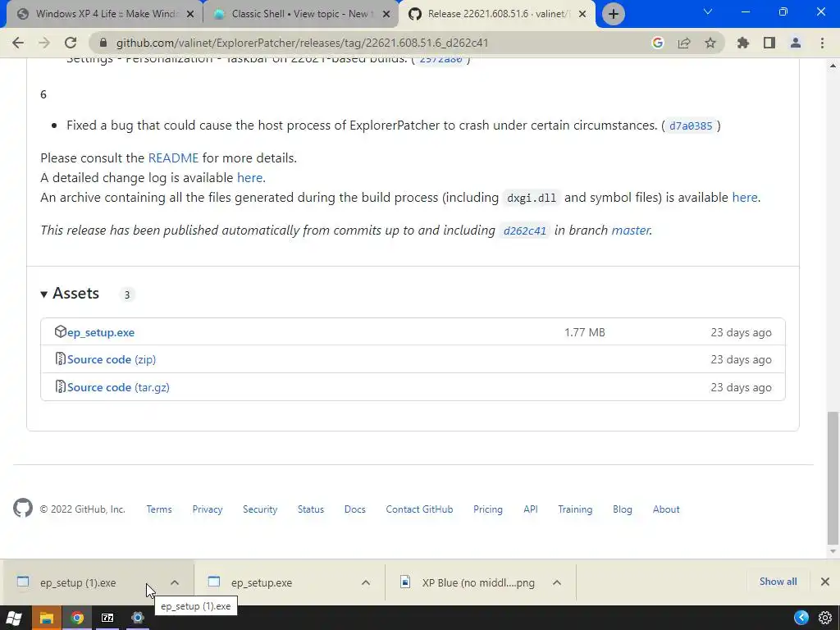
Task: Download Source code (zip)
Action: click(112, 359)
